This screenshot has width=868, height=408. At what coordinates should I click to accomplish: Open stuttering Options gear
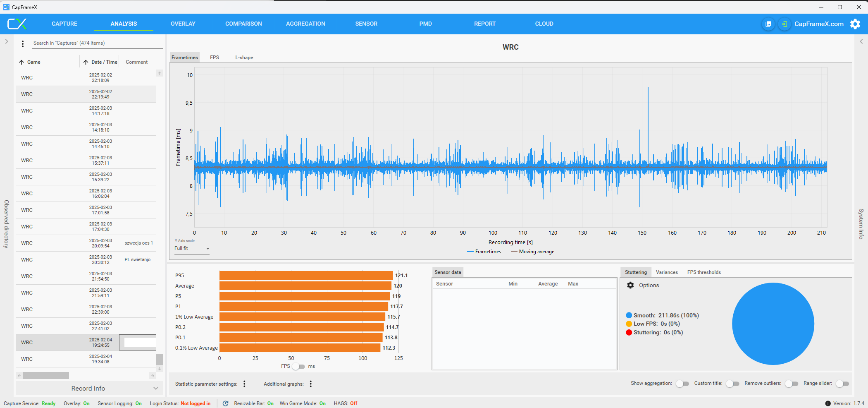[x=630, y=285]
